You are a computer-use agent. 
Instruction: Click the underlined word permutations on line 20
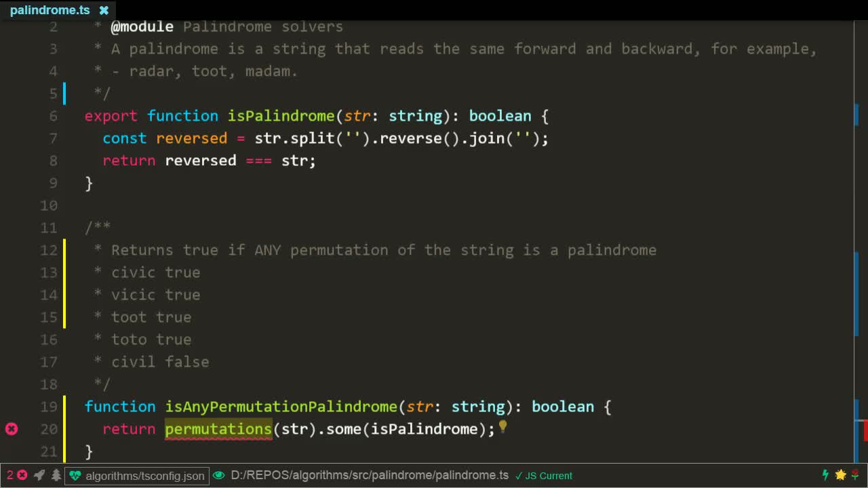point(218,428)
